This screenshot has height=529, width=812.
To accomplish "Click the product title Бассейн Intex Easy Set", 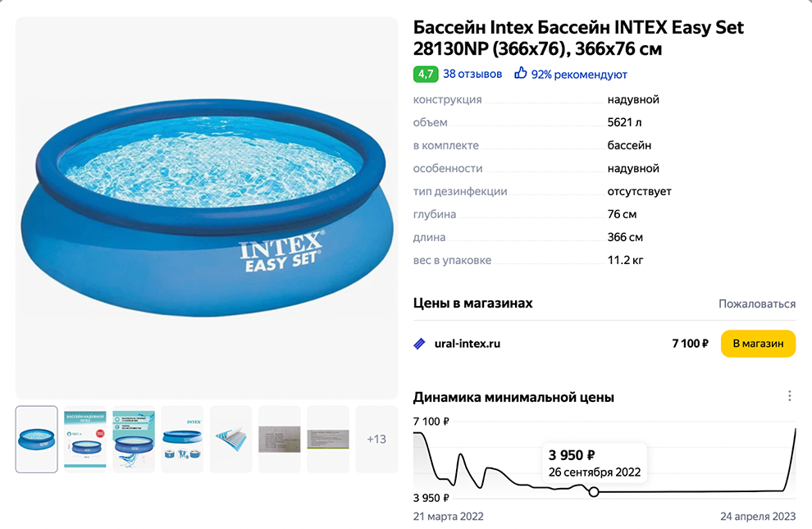I will (578, 39).
